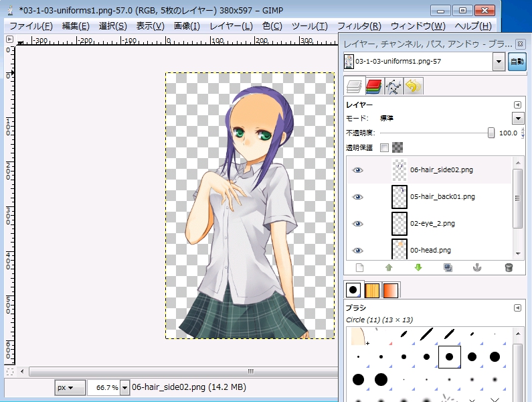This screenshot has height=402, width=532.
Task: Lower the layer with green down arrow
Action: click(418, 268)
